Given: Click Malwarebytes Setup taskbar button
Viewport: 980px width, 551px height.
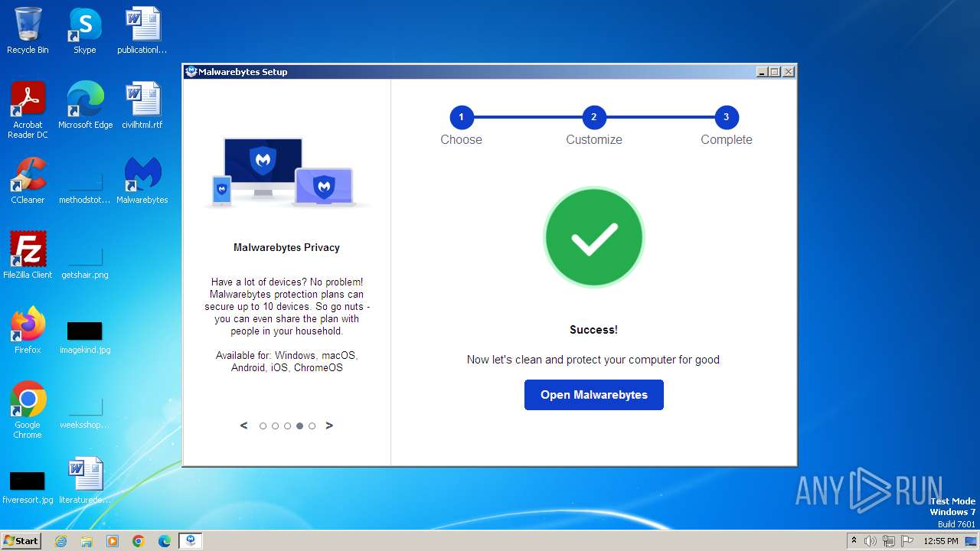Looking at the screenshot, I should (191, 541).
